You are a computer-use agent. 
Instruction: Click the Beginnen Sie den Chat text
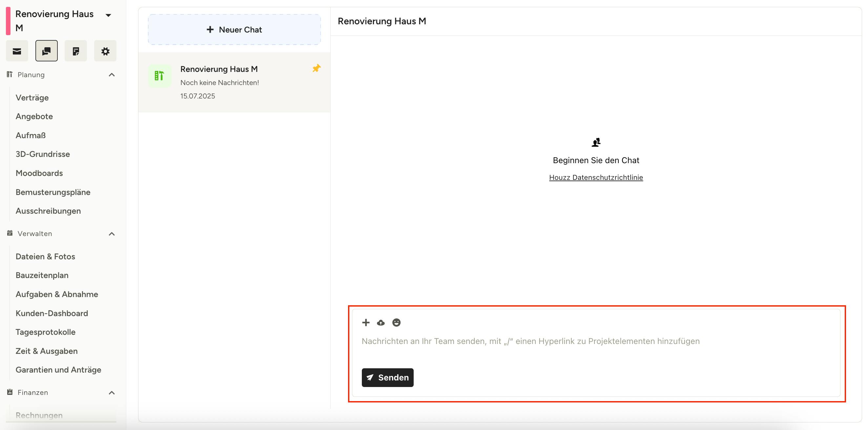click(x=596, y=160)
